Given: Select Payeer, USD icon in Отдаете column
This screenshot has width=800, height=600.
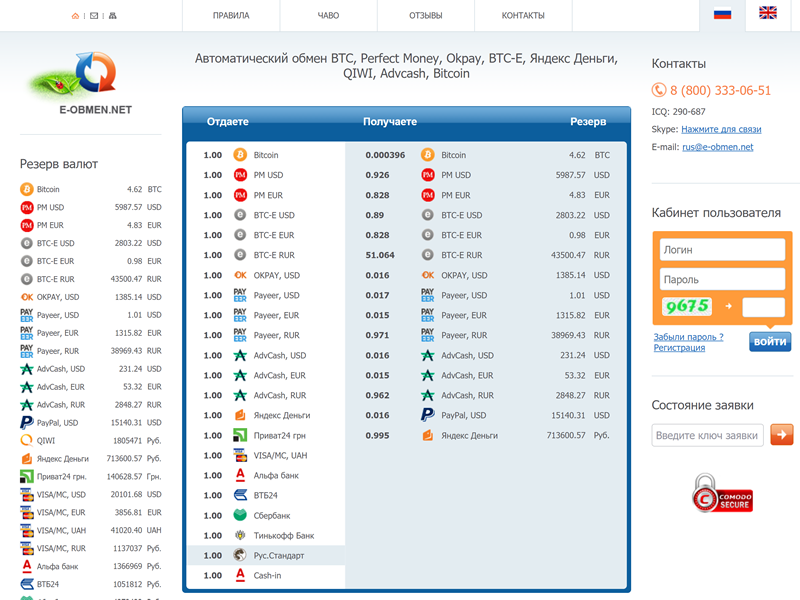Looking at the screenshot, I should tap(240, 295).
